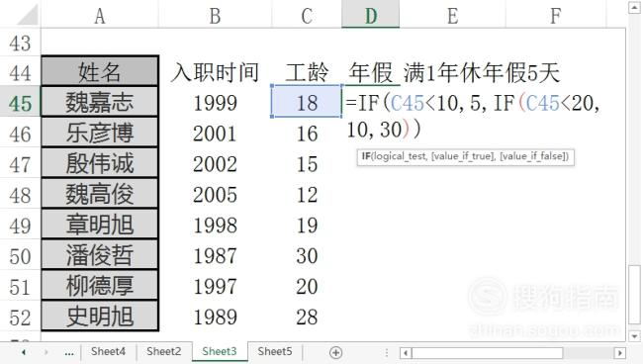Image resolution: width=643 pixels, height=364 pixels.
Task: Click the vertical scrollbar thumb
Action: click(x=634, y=294)
